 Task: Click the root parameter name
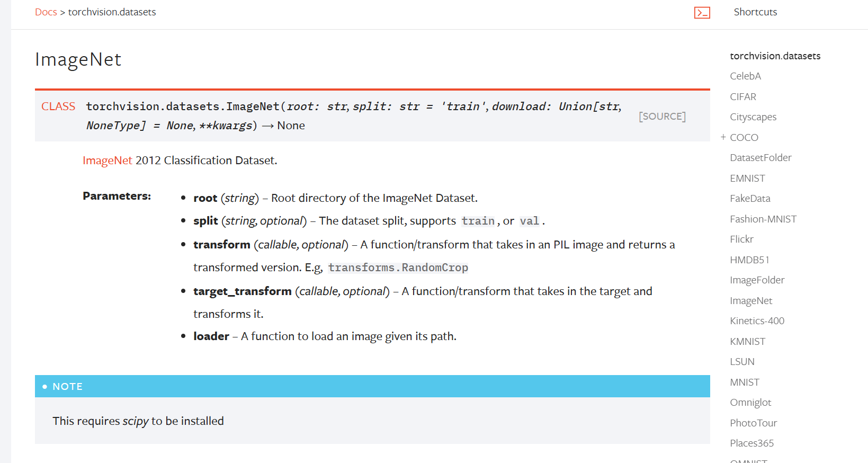pos(205,198)
